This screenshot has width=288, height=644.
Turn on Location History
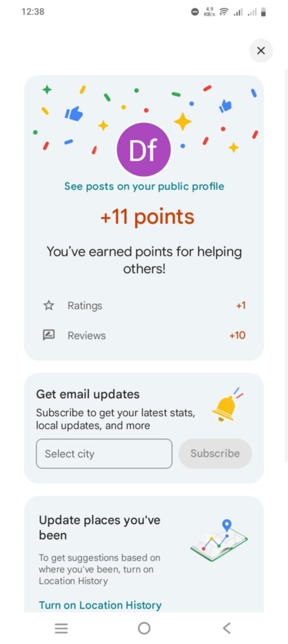point(100,605)
